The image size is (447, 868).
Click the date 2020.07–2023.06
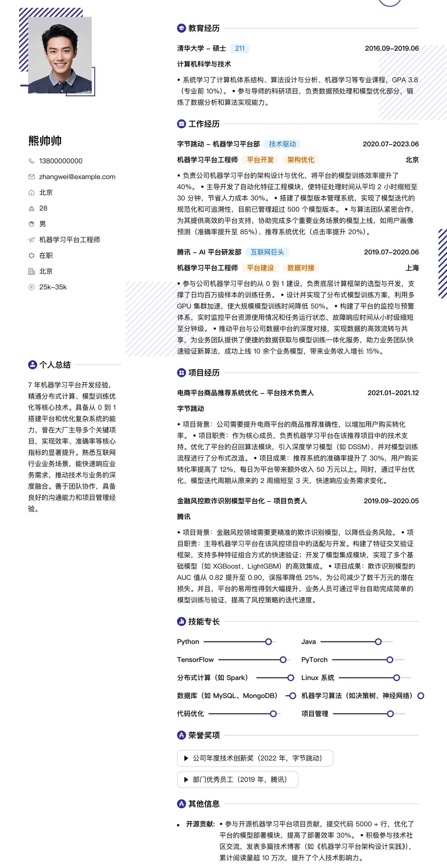click(x=391, y=144)
